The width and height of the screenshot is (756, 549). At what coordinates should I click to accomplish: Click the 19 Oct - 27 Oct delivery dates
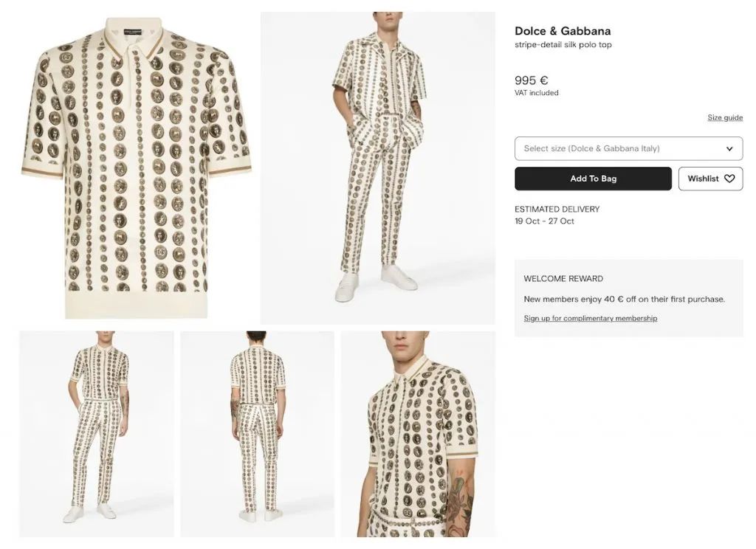[544, 221]
